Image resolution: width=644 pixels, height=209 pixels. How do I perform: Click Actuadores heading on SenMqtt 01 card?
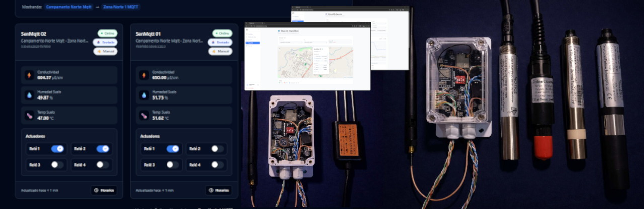pyautogui.click(x=151, y=136)
